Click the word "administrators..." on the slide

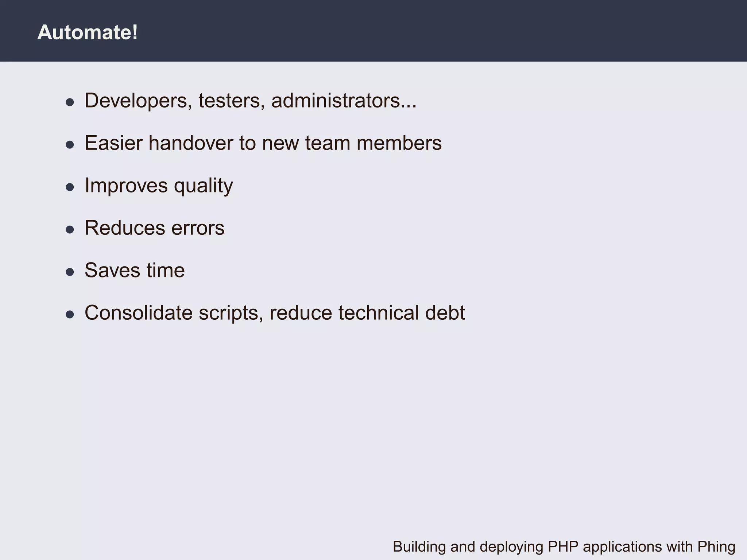tap(344, 101)
